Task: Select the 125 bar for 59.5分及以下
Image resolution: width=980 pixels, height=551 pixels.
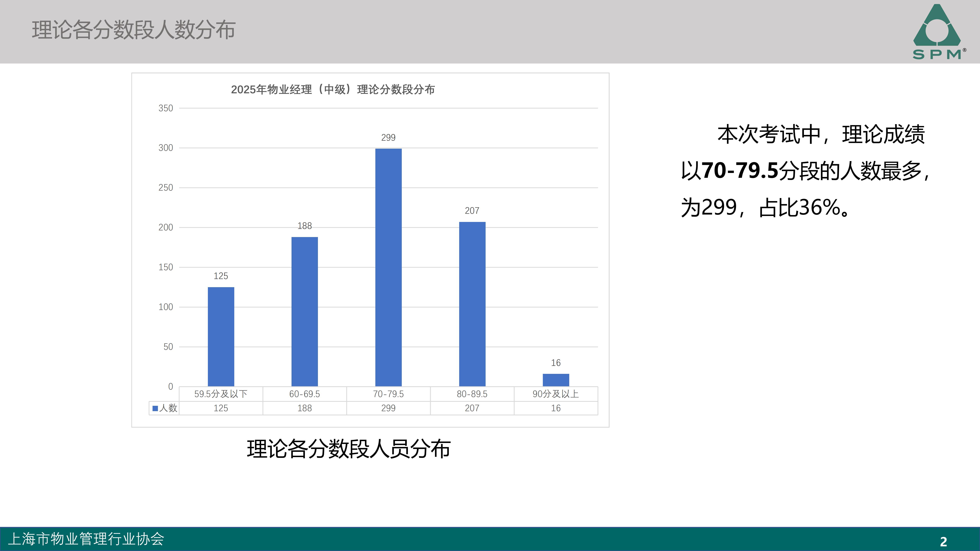Action: pos(221,337)
